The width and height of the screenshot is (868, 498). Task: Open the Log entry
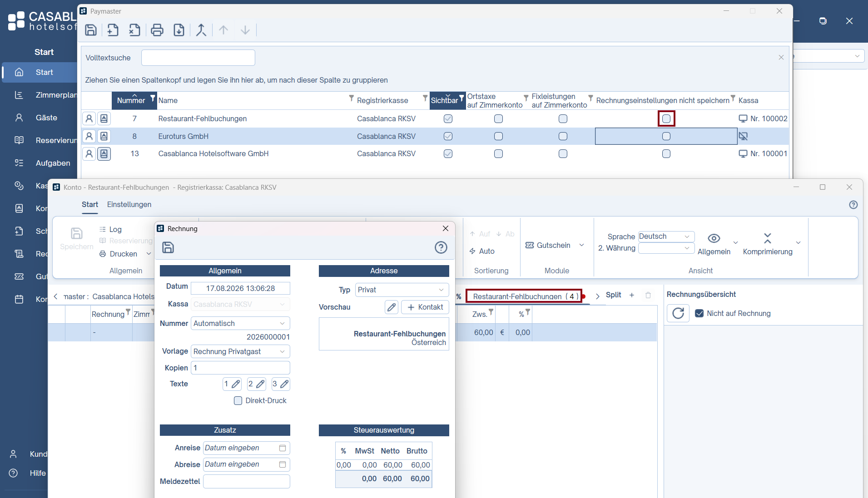pos(111,229)
